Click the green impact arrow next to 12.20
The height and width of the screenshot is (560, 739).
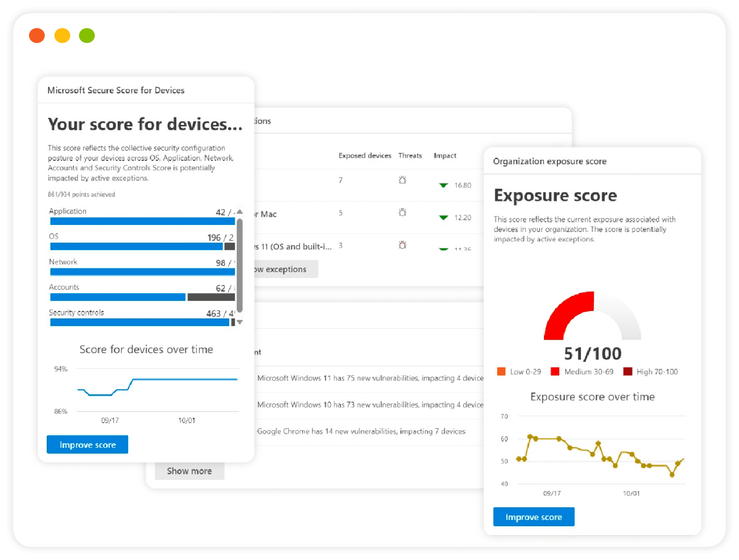click(x=443, y=217)
